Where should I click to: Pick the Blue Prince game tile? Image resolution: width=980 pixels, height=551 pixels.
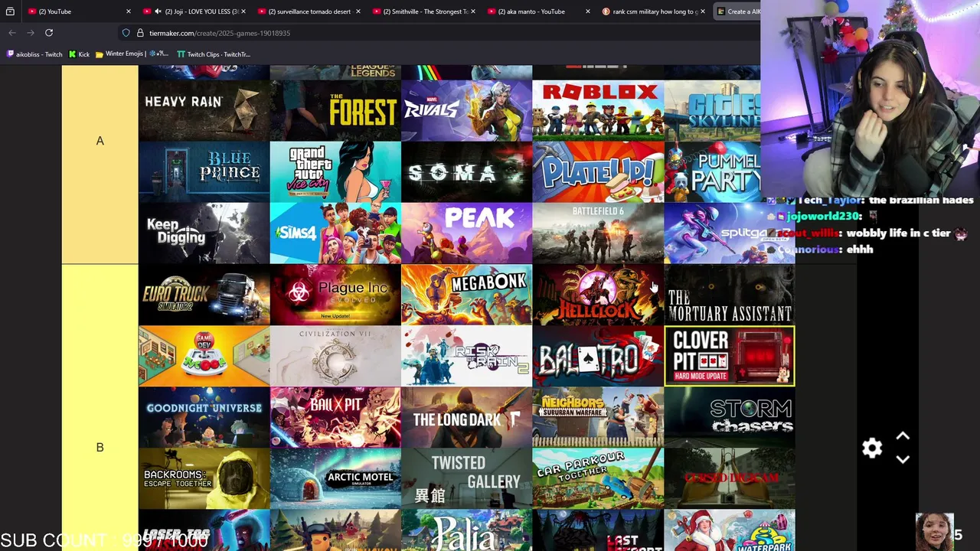coord(204,172)
